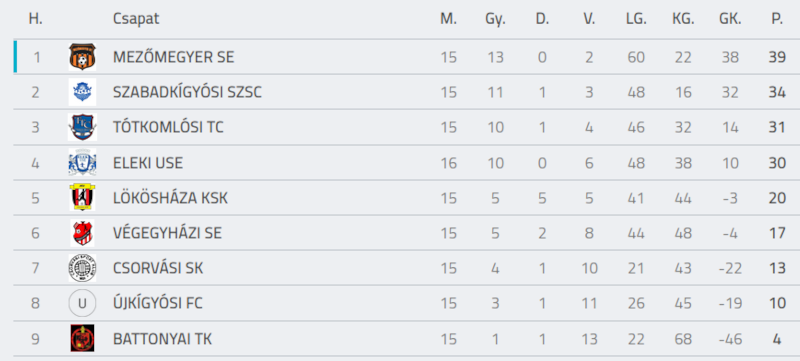
Task: Click the Battonyai TK team crest
Action: (x=82, y=338)
